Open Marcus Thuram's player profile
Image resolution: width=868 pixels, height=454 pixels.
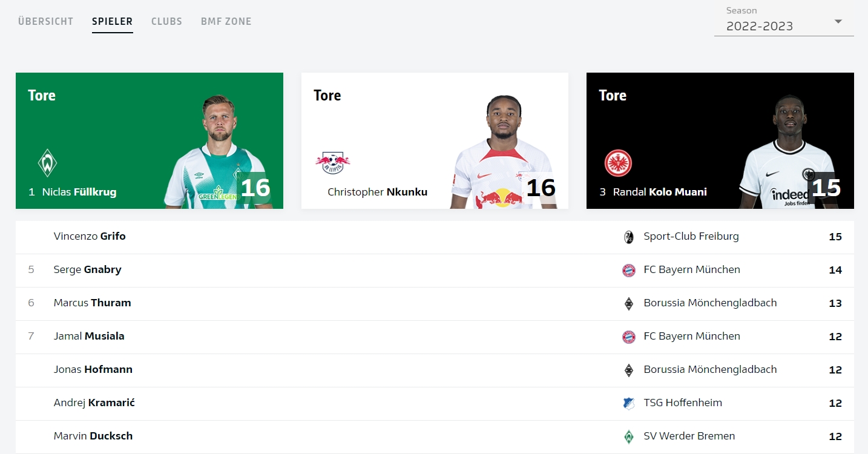click(92, 303)
